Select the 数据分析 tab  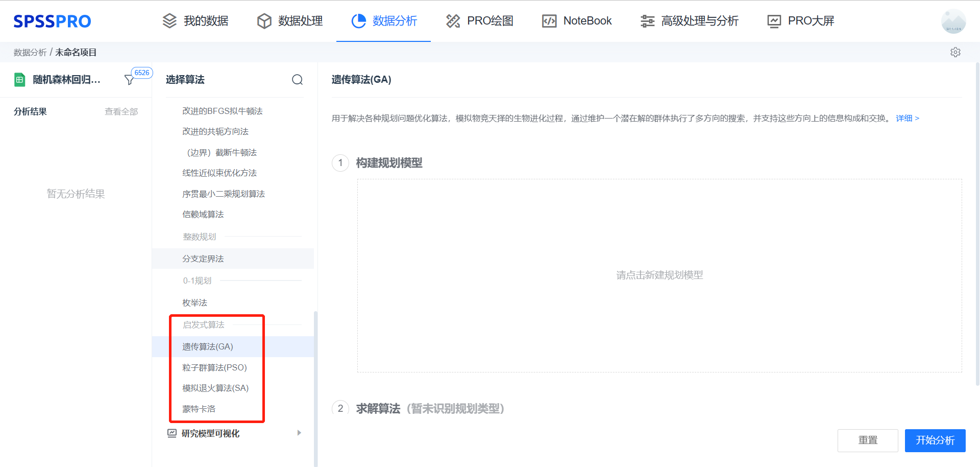[384, 21]
